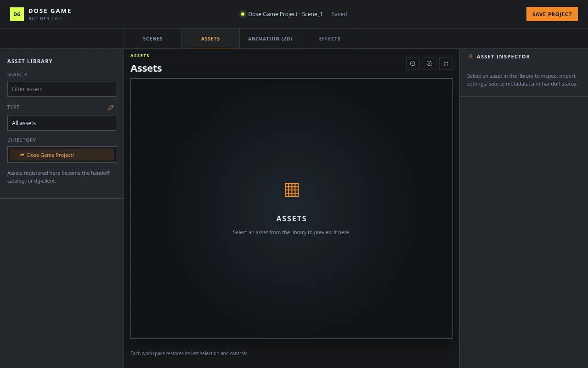Viewport: 588px width, 368px height.
Task: Collapse the Asset Inspector panel chevron
Action: pos(470,57)
